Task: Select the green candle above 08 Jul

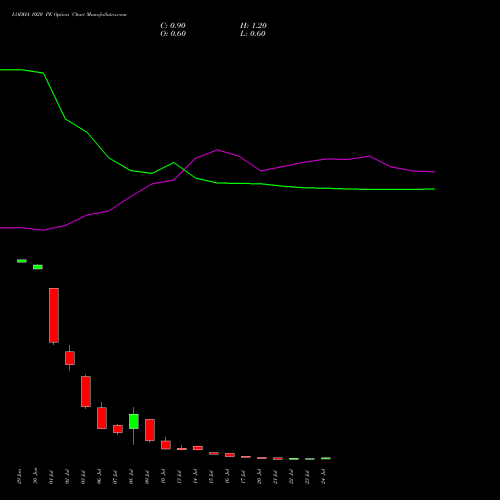Action: pos(134,421)
